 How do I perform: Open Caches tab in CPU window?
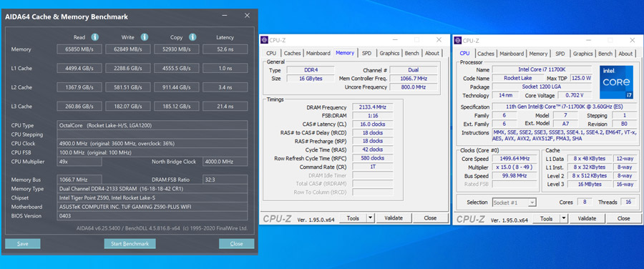(x=486, y=54)
